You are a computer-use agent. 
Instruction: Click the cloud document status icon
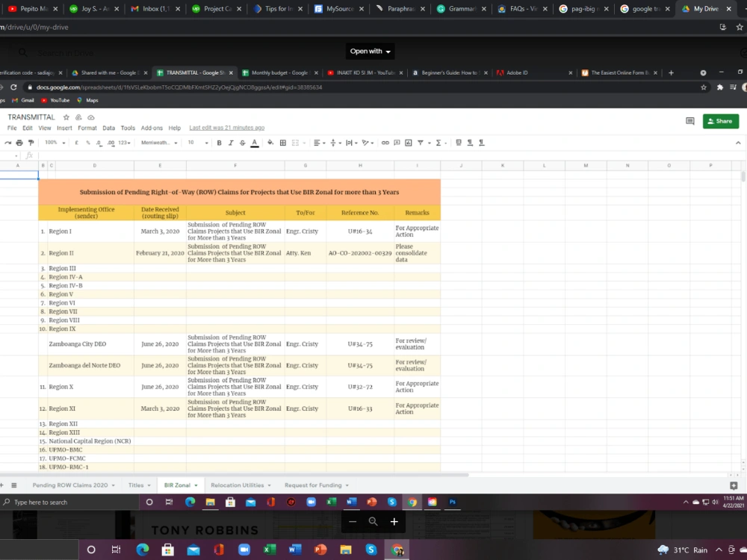pos(91,117)
